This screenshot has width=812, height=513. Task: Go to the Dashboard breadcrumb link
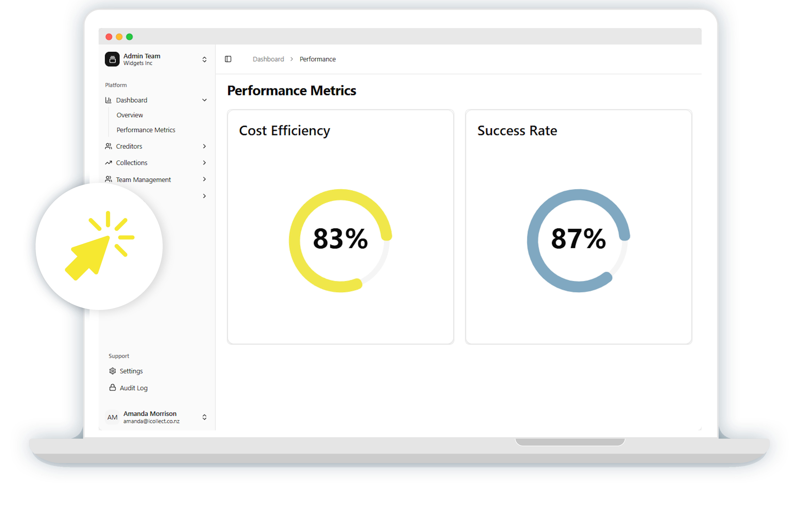point(268,59)
